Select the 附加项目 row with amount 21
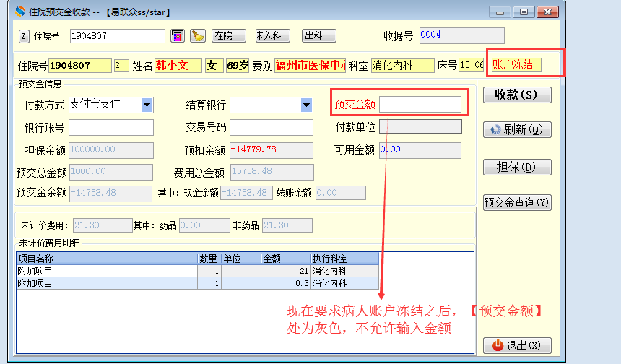Viewport: 621px width, 364px height. [x=198, y=271]
